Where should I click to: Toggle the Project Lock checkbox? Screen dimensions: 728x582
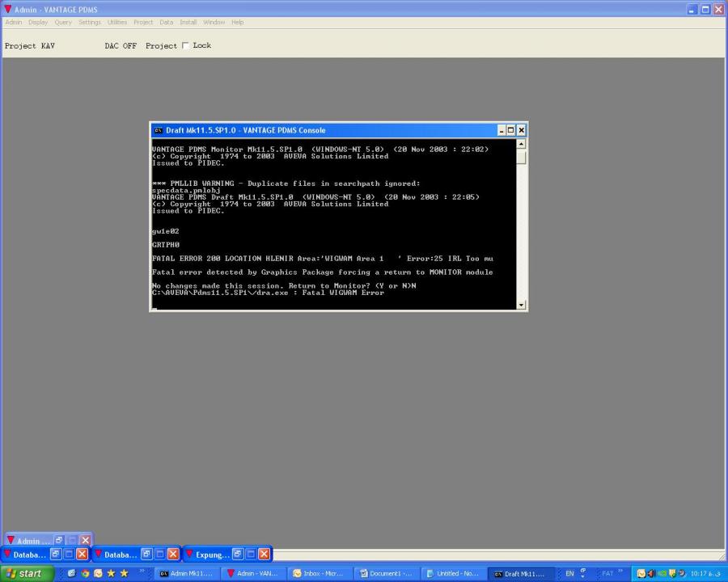click(x=185, y=45)
